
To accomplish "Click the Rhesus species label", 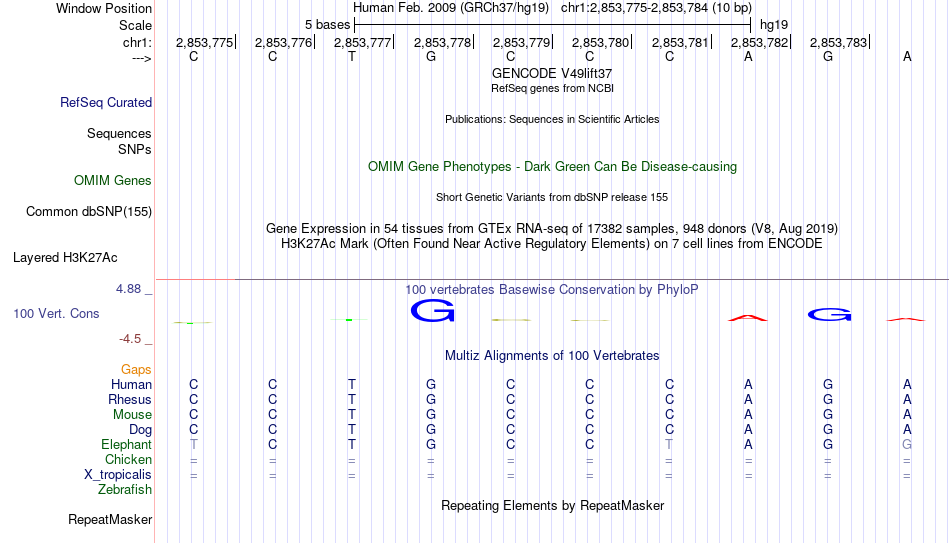I will coord(130,399).
